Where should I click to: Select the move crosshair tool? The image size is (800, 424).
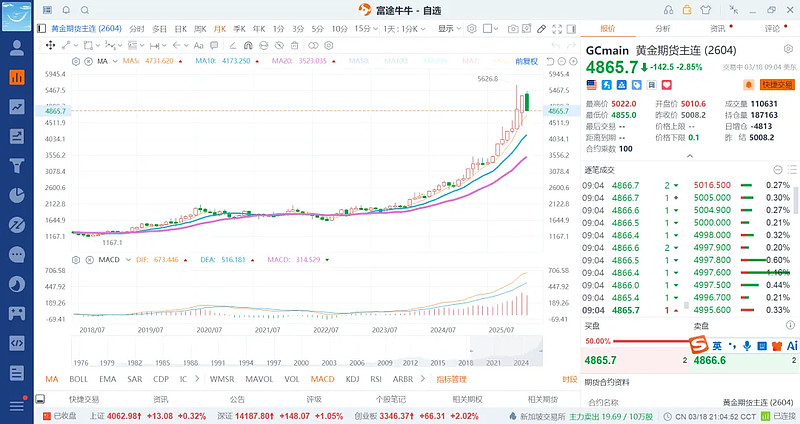[51, 45]
